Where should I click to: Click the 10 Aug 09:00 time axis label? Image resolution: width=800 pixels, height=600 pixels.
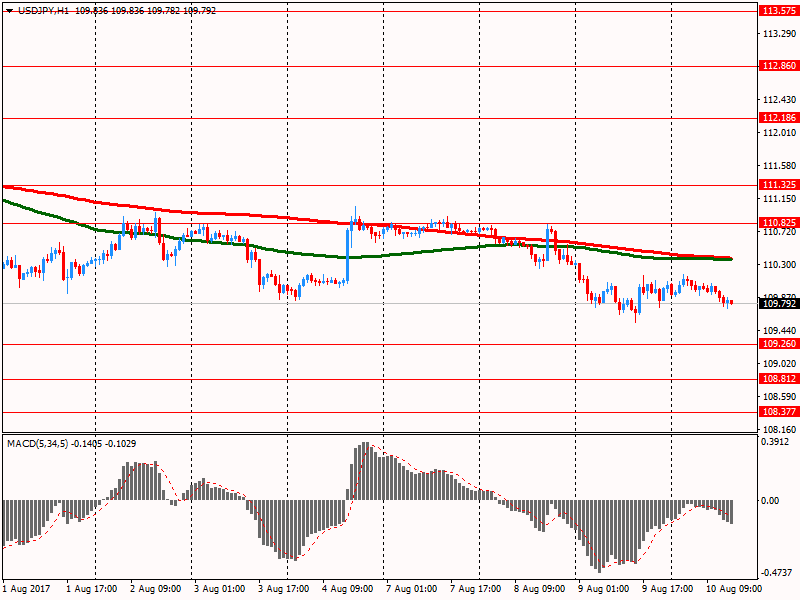(x=734, y=589)
